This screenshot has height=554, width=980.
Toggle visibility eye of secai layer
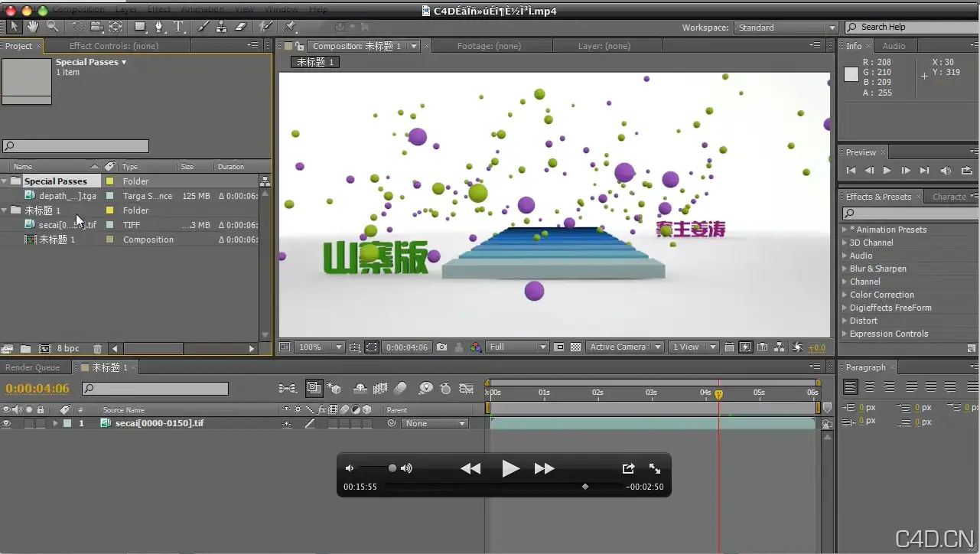pyautogui.click(x=6, y=423)
